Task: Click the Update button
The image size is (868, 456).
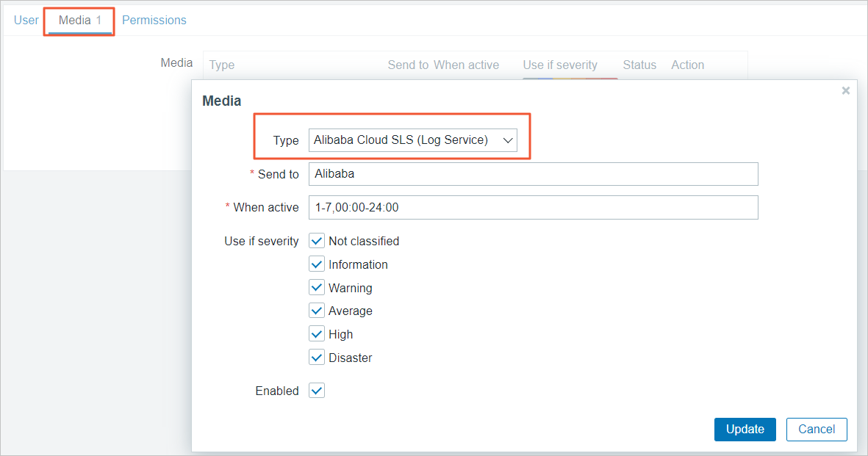Action: pyautogui.click(x=745, y=430)
